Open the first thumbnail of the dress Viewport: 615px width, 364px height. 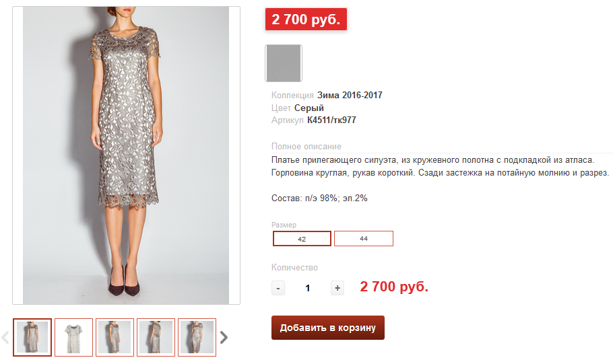click(32, 337)
